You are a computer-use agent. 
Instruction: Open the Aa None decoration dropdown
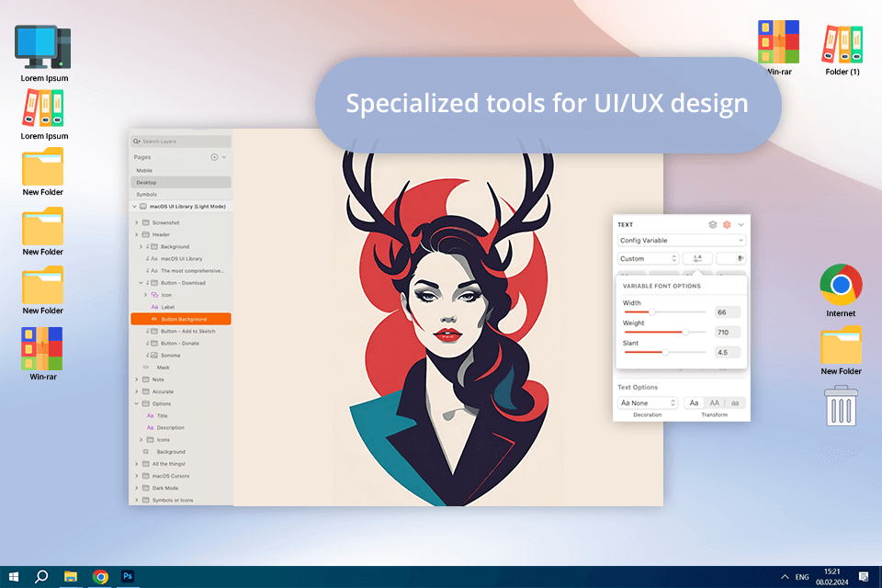point(648,403)
